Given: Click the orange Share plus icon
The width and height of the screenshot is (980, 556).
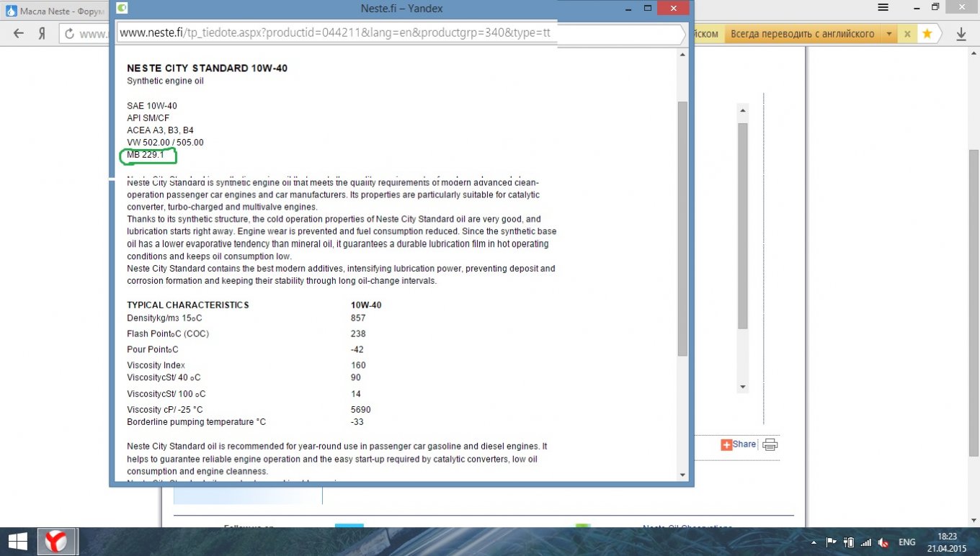Looking at the screenshot, I should (726, 444).
